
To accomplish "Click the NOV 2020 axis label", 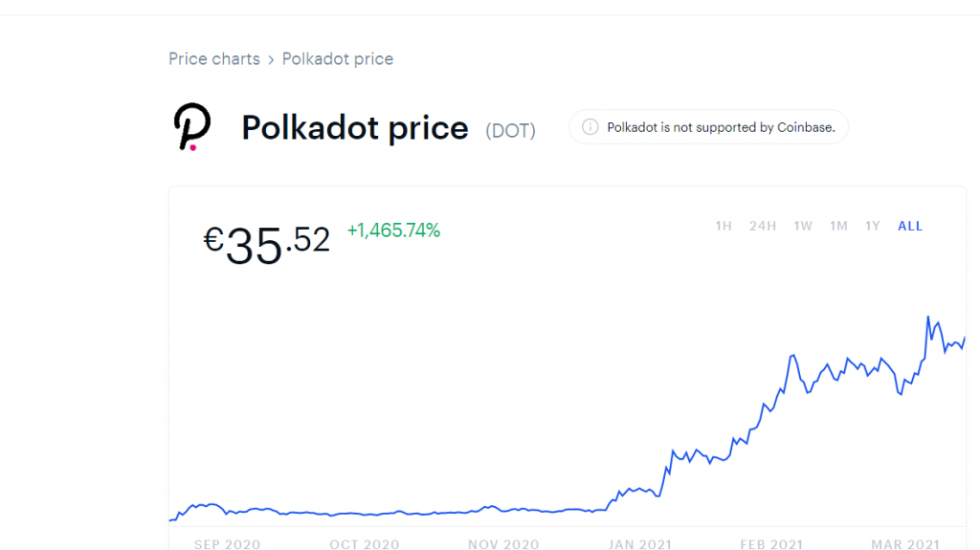I will 503,543.
